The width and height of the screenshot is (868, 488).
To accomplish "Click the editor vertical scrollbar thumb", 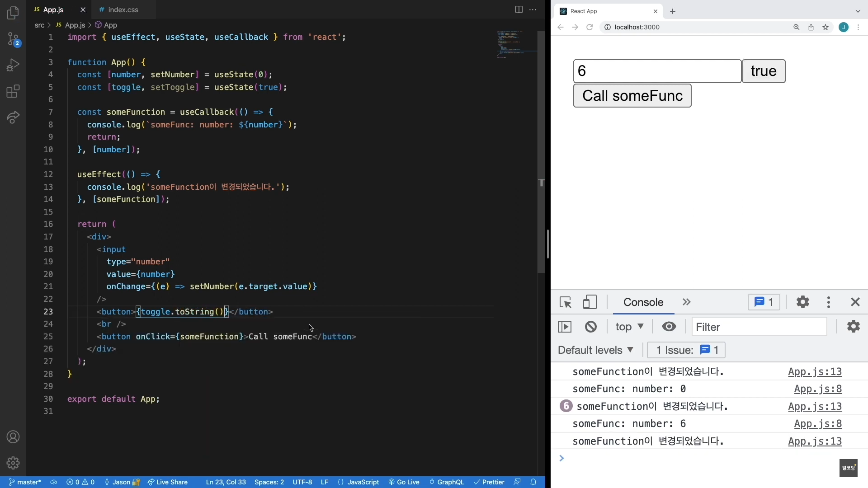I will click(x=541, y=151).
